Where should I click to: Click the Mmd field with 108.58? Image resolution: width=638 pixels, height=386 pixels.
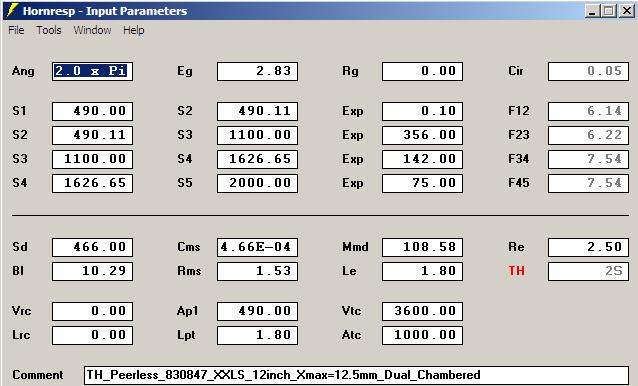422,247
